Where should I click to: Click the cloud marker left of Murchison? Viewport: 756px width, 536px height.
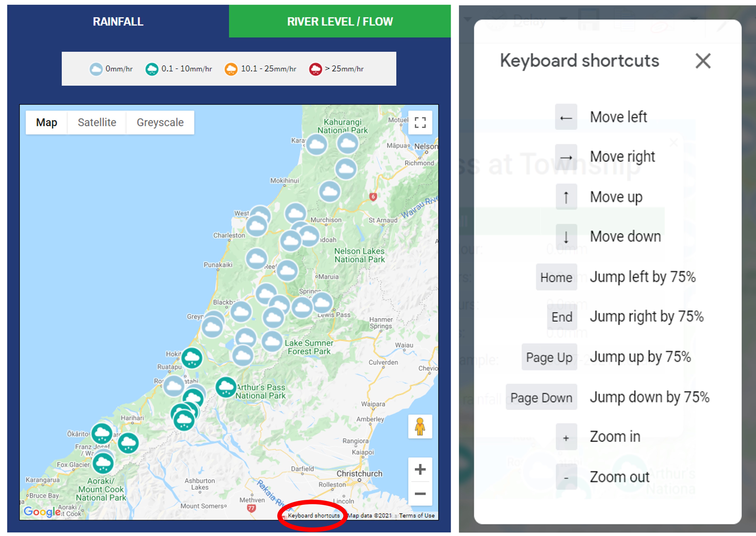click(295, 214)
